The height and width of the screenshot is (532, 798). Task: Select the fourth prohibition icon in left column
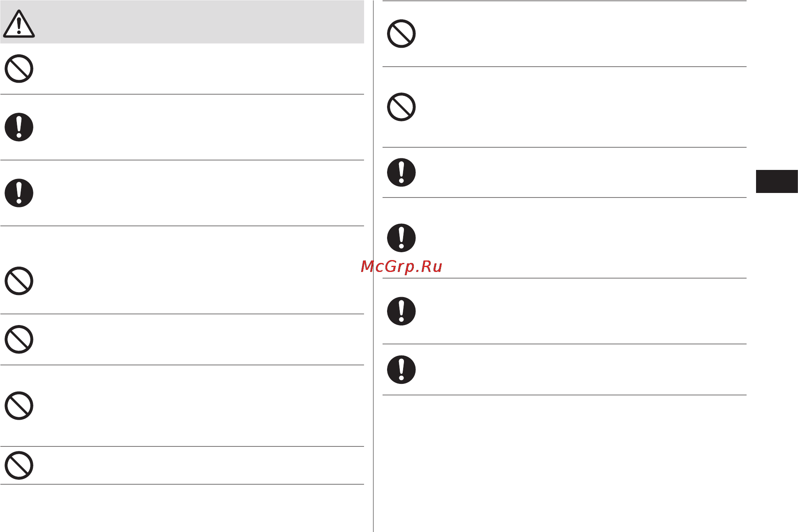pos(19,406)
